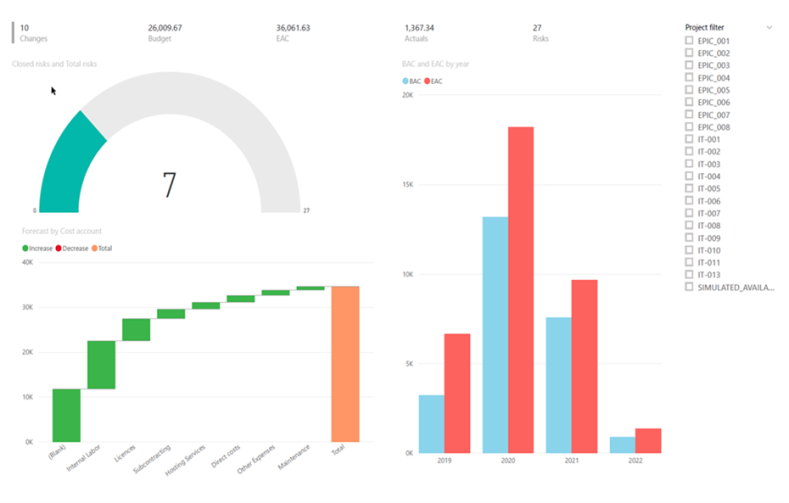Enable the IT-003 filter
The width and height of the screenshot is (789, 503).
[689, 164]
